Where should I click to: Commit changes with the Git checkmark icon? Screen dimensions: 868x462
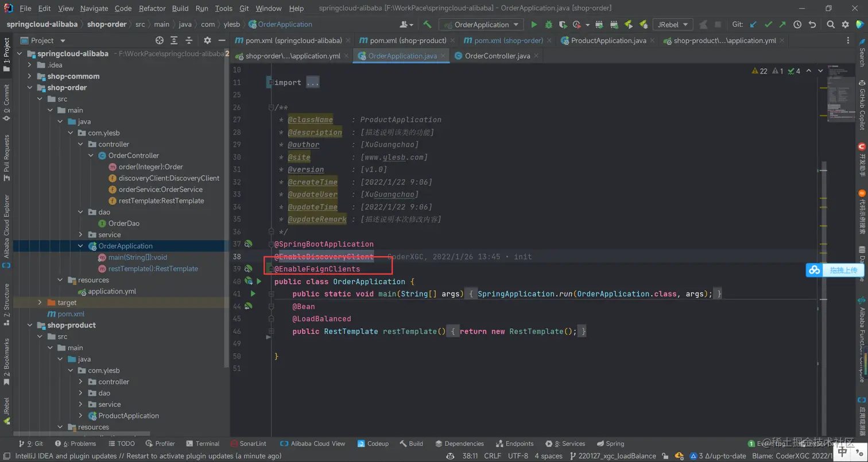(x=768, y=25)
